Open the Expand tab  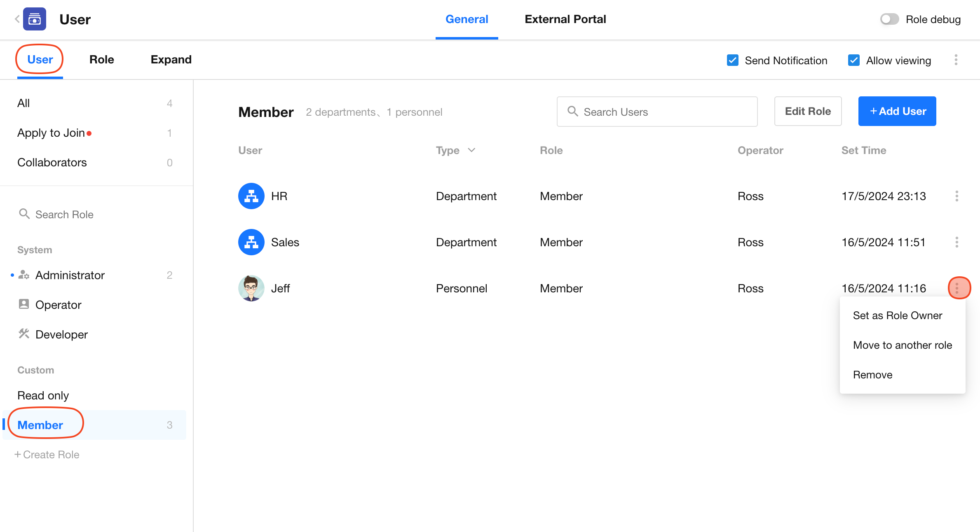pyautogui.click(x=171, y=60)
